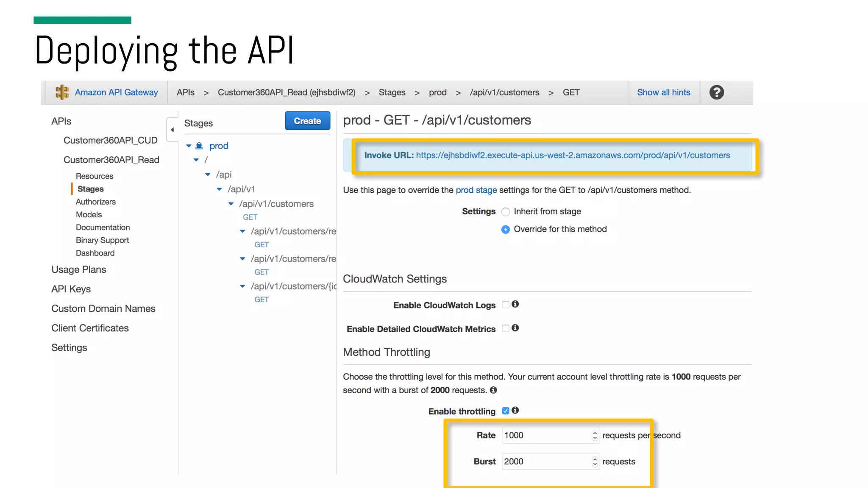Open the Binary Support section
Screen dimensions: 868x488
[103, 240]
